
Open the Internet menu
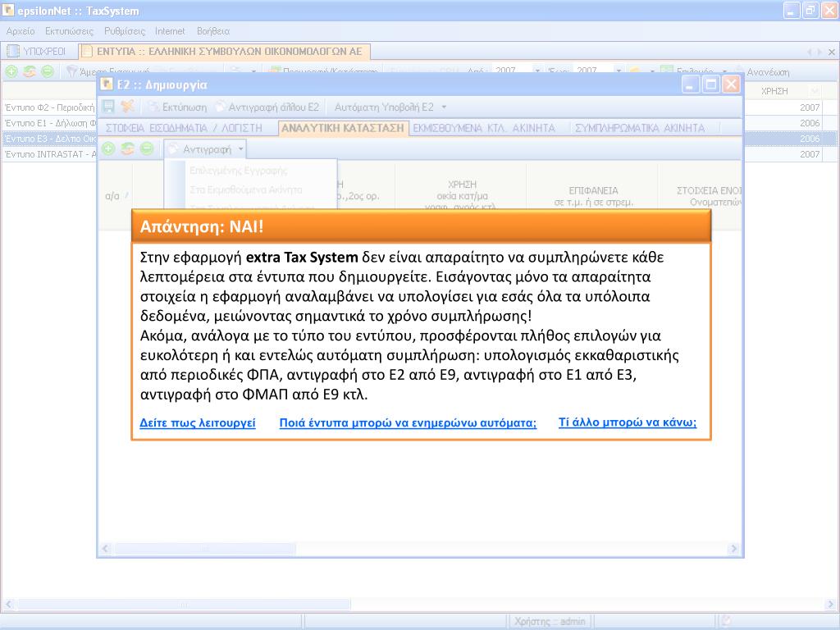(x=170, y=31)
